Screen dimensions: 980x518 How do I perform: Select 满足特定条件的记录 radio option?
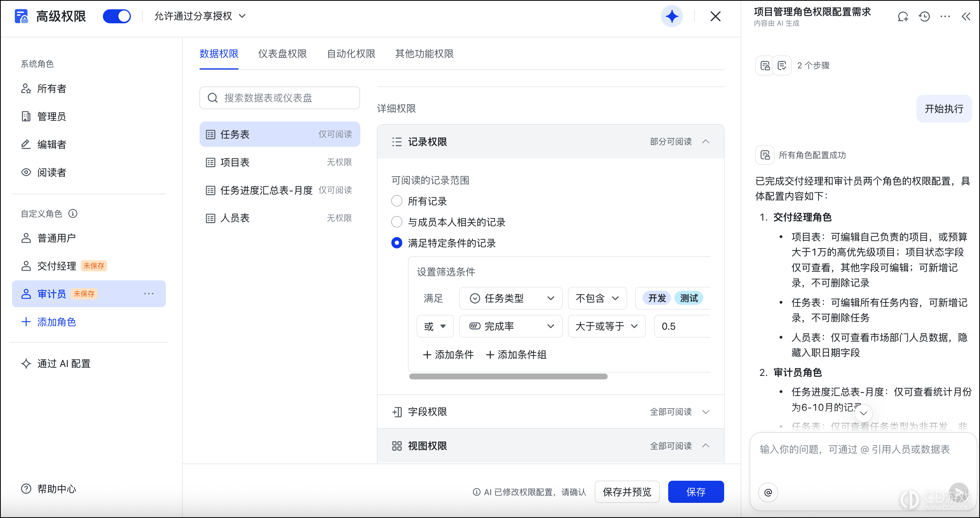[x=396, y=243]
